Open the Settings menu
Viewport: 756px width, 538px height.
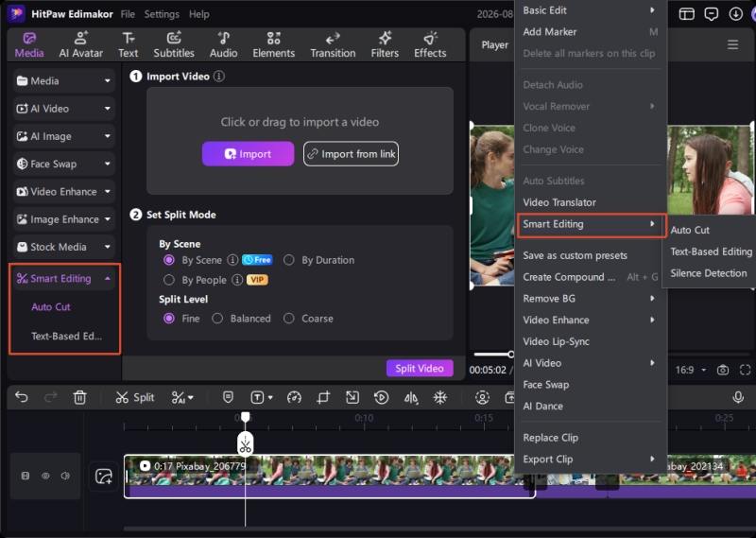(x=162, y=14)
